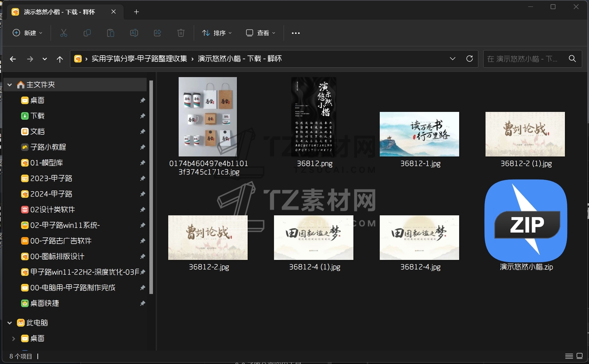Navigate to 实用字体分享-甲子路整理收集 breadcrumb
Screen dimensions: 589x364
(139, 59)
